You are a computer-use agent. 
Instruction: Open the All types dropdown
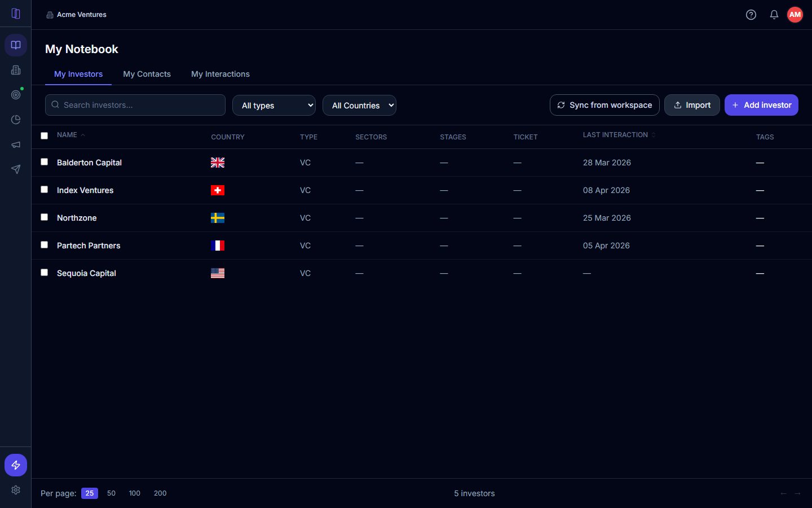pos(274,105)
